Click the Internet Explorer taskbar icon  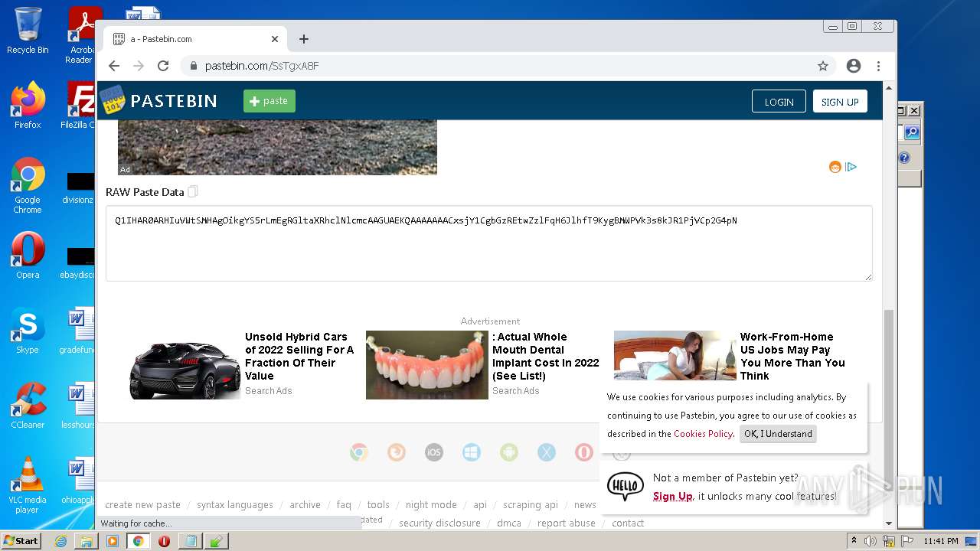[x=60, y=541]
